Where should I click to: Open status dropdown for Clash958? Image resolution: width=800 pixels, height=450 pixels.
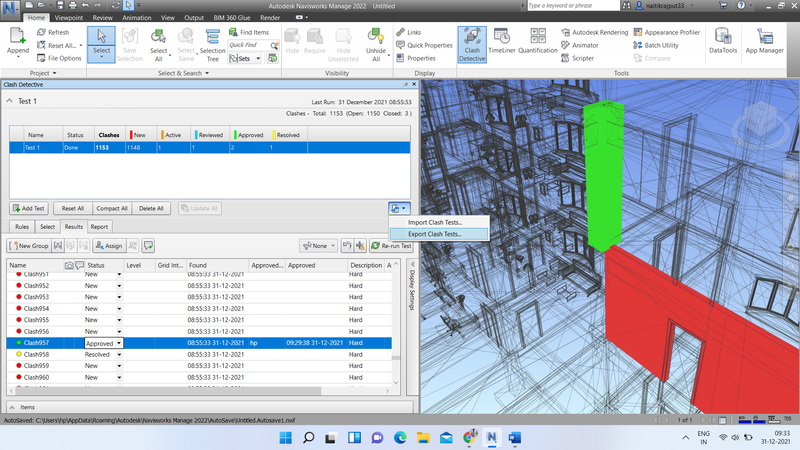[119, 355]
